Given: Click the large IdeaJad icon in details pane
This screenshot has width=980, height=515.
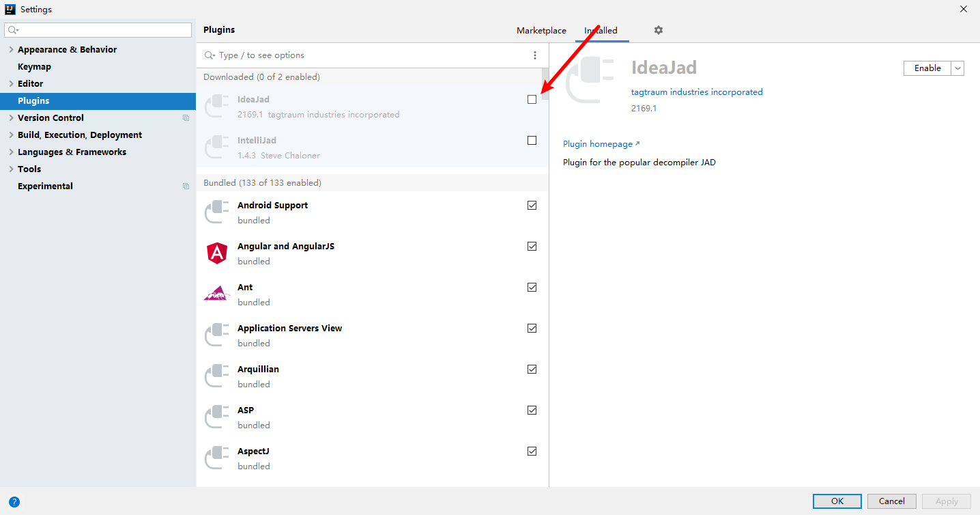Looking at the screenshot, I should (x=590, y=80).
